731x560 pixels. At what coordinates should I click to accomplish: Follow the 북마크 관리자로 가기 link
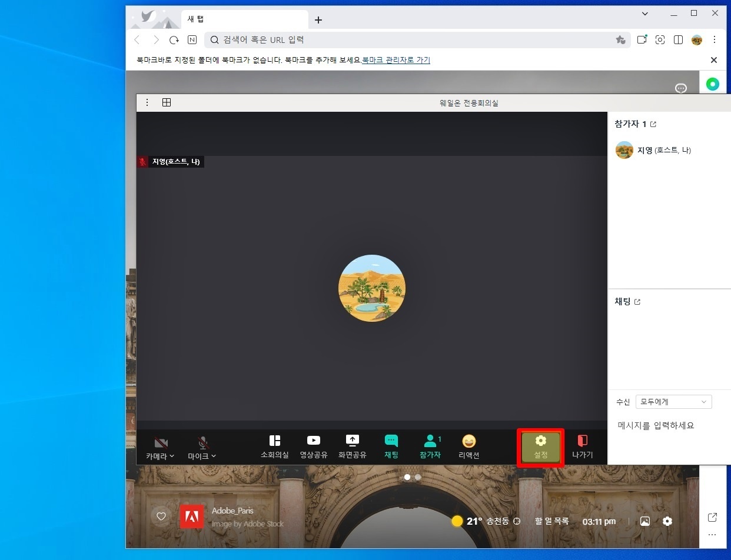pyautogui.click(x=396, y=60)
